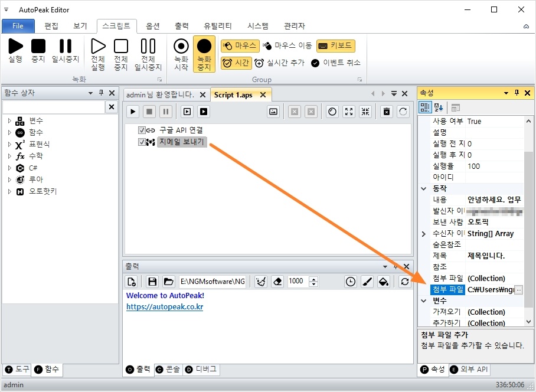This screenshot has height=392, width=536.
Task: Expand the 루아 tree node
Action: pos(9,179)
